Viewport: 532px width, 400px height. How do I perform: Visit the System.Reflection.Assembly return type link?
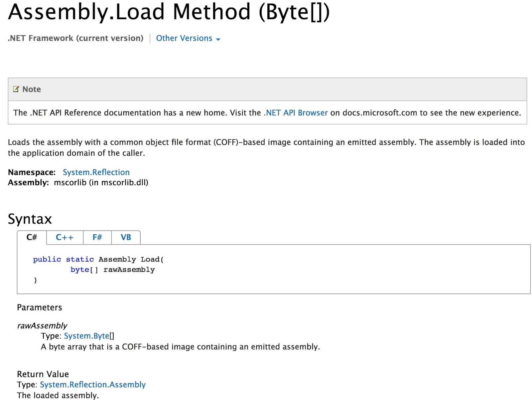tap(92, 384)
